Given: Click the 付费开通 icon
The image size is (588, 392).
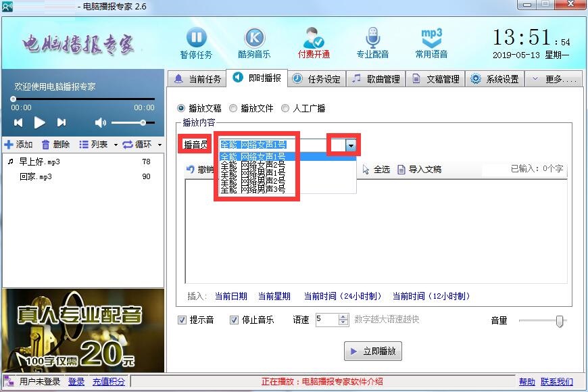Looking at the screenshot, I should pyautogui.click(x=313, y=39).
